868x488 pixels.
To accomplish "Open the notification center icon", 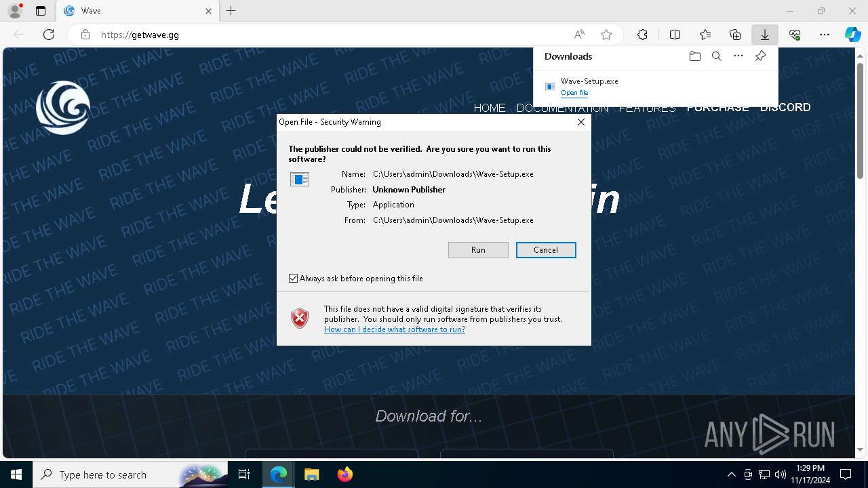I will 846,474.
